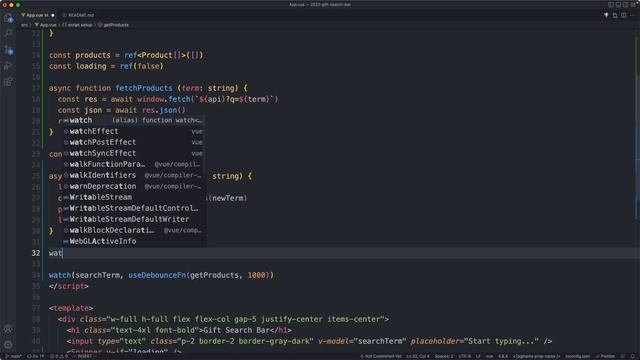This screenshot has width=640, height=360.
Task: Click the 'Gift Search Bar' heading text
Action: 236,330
